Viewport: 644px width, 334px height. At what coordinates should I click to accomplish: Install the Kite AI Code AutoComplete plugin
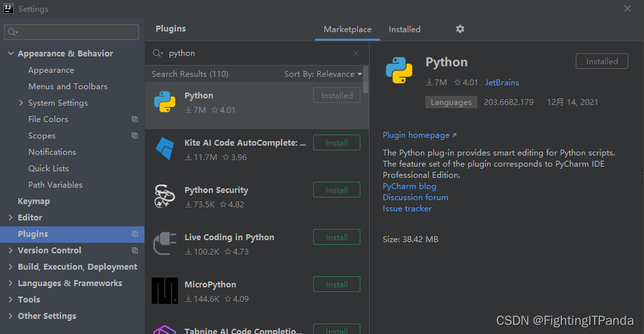click(x=337, y=142)
